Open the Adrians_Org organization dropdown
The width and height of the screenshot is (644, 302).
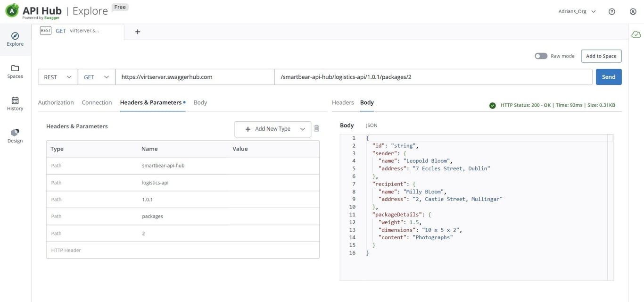(x=577, y=11)
